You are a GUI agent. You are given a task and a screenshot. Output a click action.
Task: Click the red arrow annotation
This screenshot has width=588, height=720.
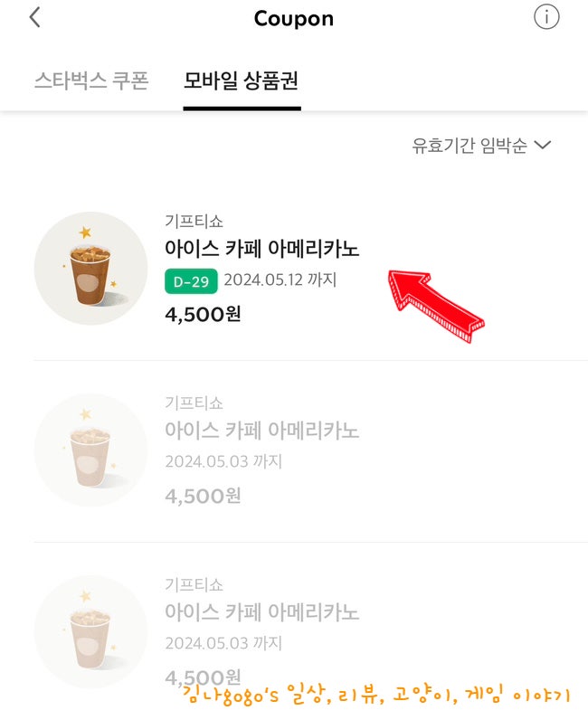point(434,303)
